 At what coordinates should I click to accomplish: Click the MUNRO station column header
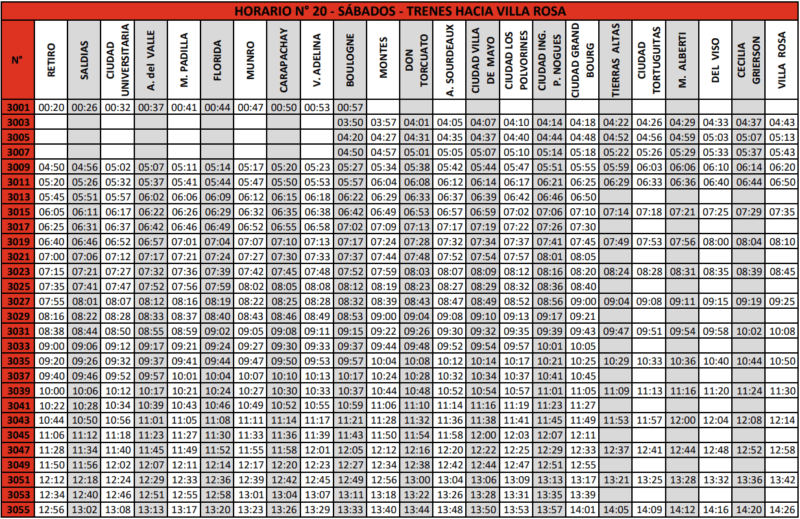(x=250, y=60)
